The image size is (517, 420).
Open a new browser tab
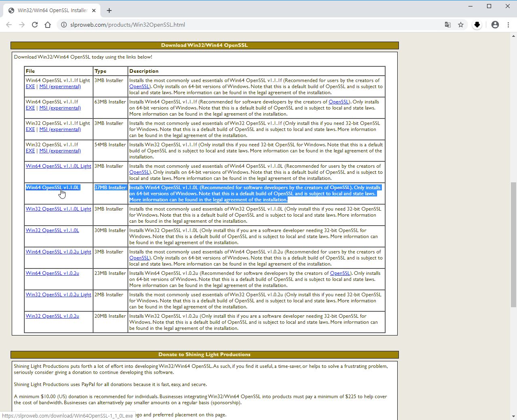tap(109, 11)
